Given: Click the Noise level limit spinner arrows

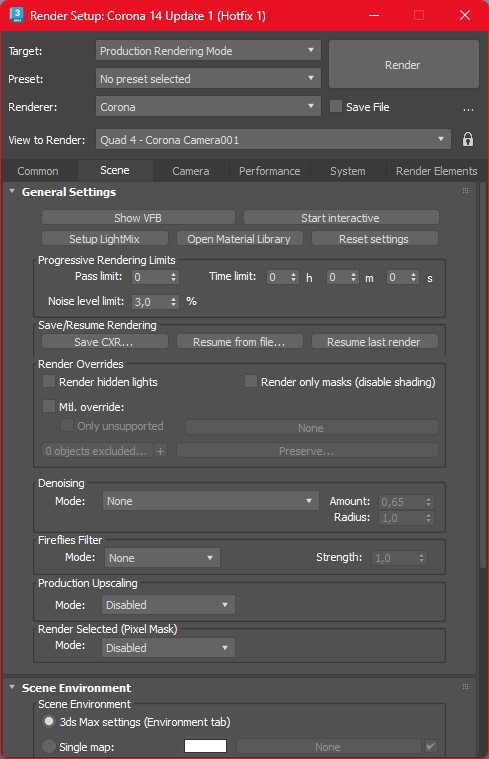Looking at the screenshot, I should click(x=173, y=302).
